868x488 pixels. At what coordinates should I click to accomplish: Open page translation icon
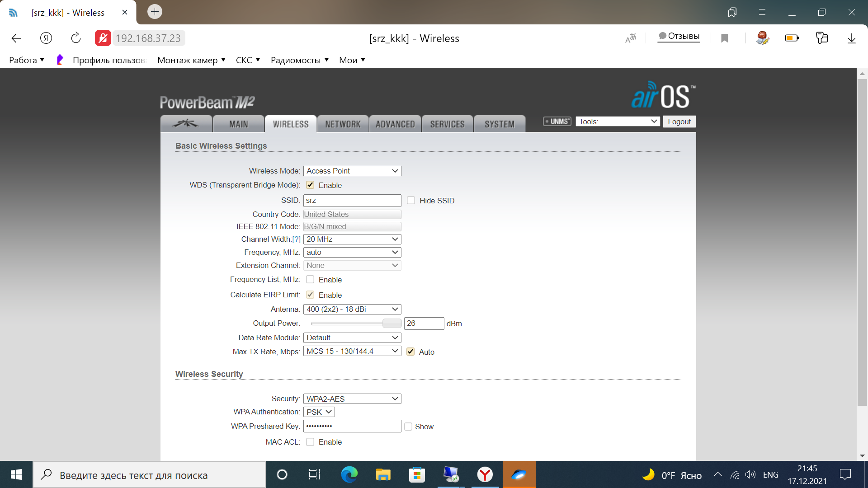(x=631, y=38)
